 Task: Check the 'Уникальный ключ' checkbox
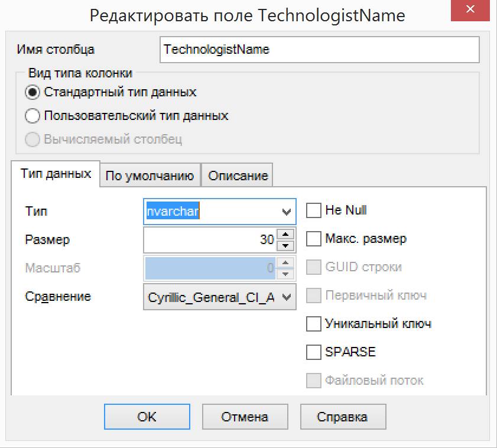coord(314,324)
